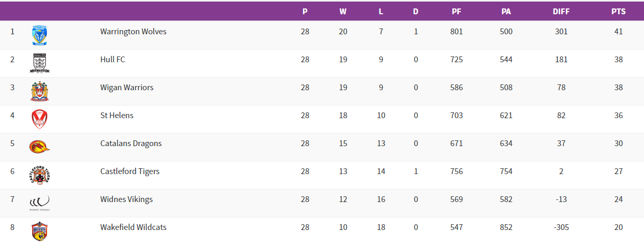This screenshot has width=644, height=249.
Task: Click the Catalans Dragons club logo
Action: [40, 147]
